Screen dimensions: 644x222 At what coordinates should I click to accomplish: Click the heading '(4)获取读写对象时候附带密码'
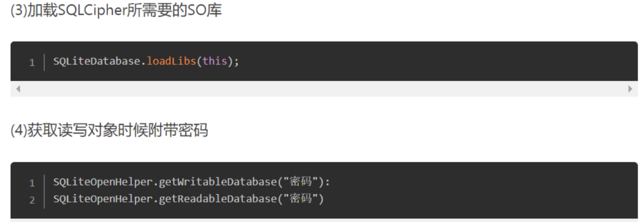109,131
